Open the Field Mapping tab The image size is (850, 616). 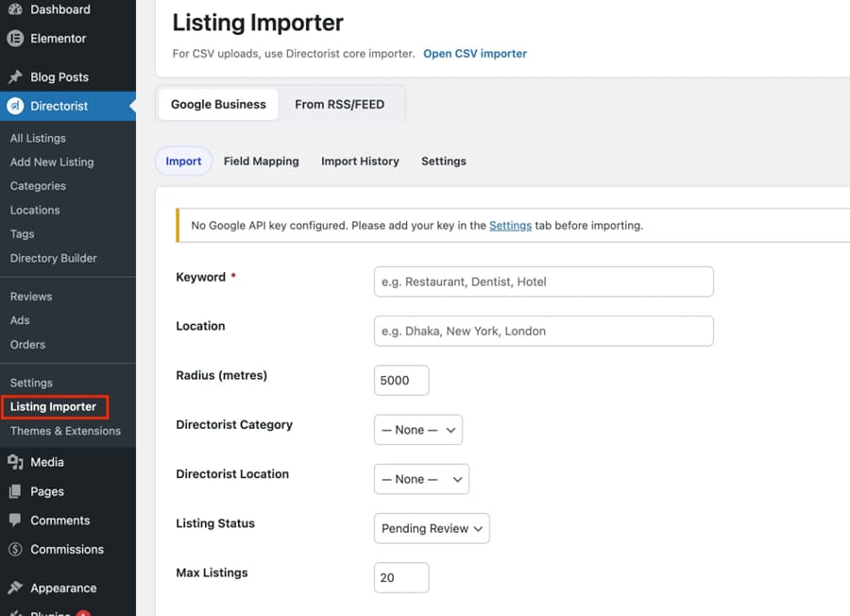(x=262, y=161)
